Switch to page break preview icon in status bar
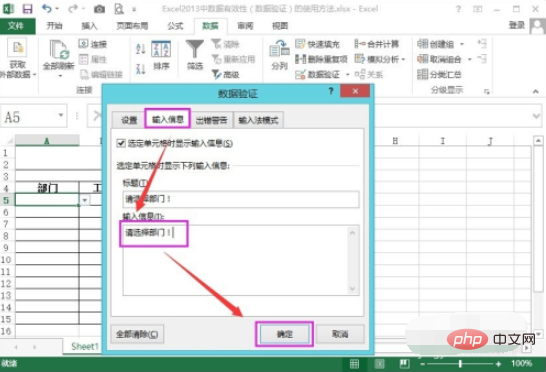Image resolution: width=546 pixels, height=372 pixels. tap(404, 364)
